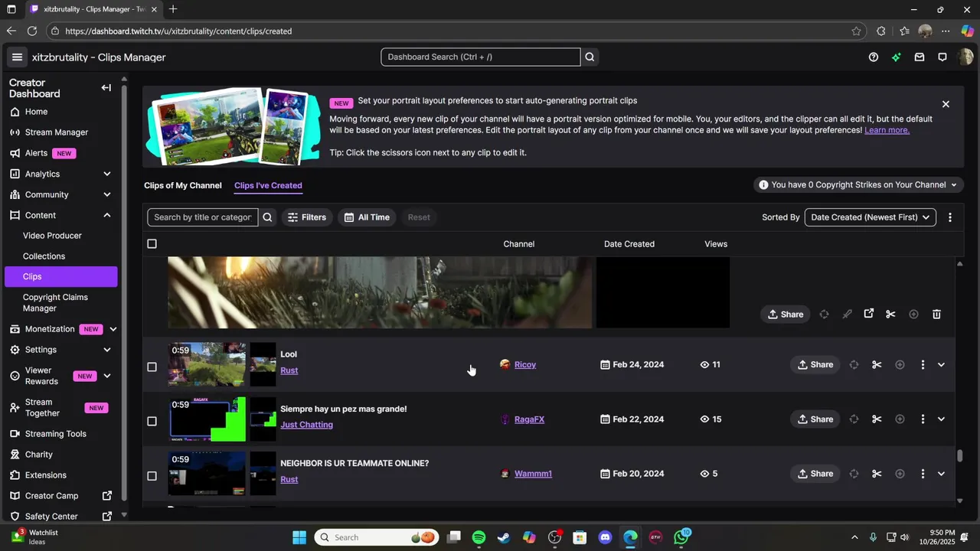
Task: Click the Filters button
Action: click(x=306, y=217)
